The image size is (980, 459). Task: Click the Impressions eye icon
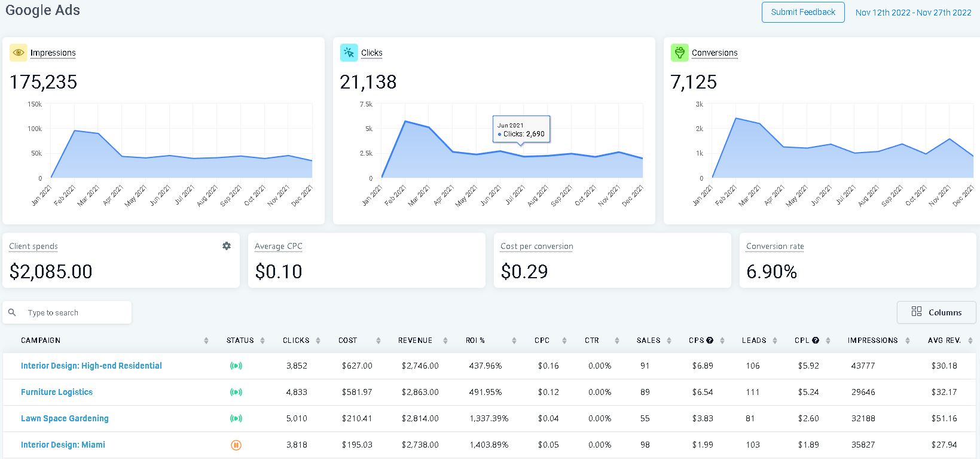pos(19,53)
